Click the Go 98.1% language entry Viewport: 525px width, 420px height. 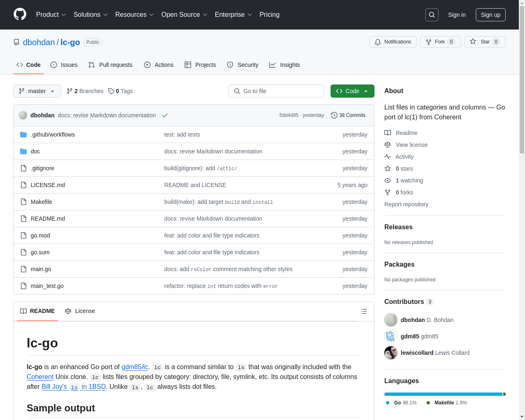click(x=401, y=403)
